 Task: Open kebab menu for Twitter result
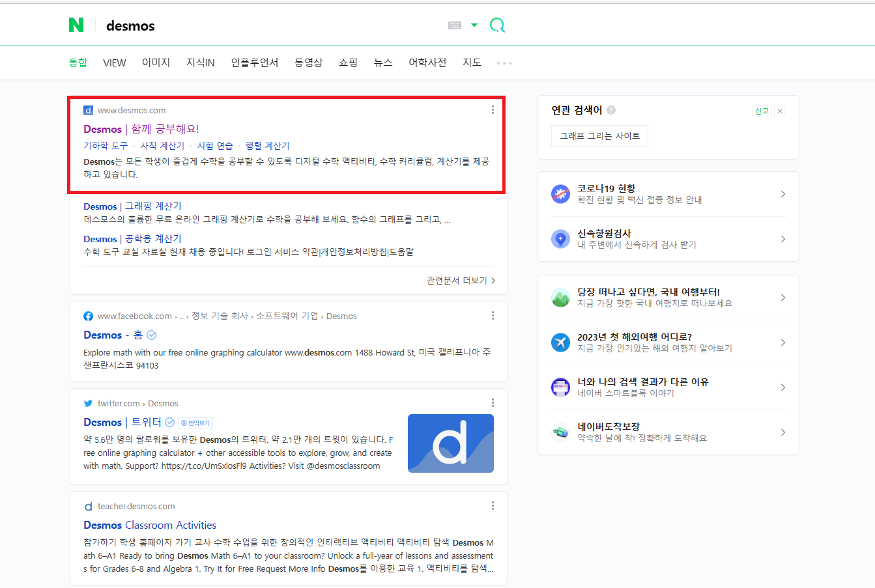pyautogui.click(x=493, y=403)
